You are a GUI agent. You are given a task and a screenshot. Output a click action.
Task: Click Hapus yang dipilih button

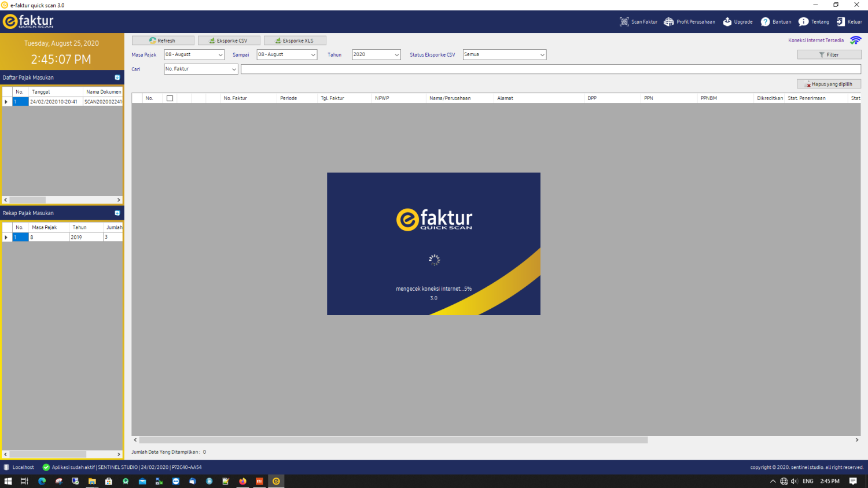829,84
